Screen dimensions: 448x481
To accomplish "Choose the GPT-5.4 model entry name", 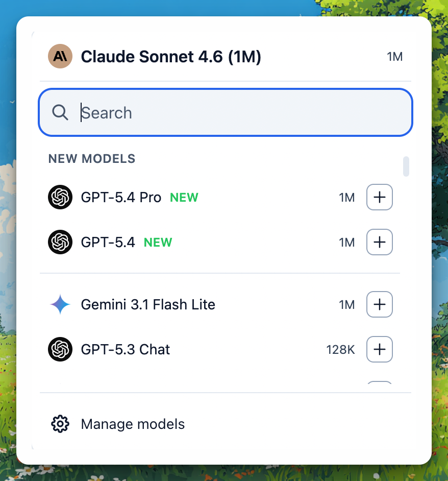I will click(108, 242).
